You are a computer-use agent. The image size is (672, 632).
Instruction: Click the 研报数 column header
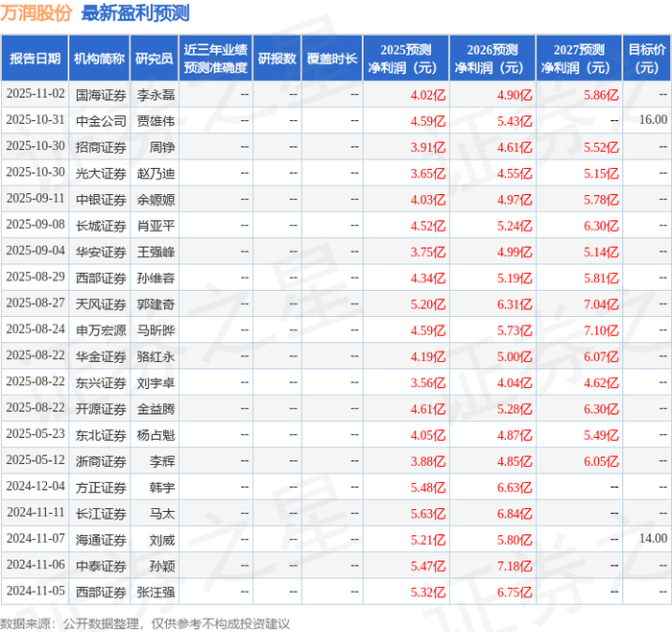pyautogui.click(x=276, y=59)
